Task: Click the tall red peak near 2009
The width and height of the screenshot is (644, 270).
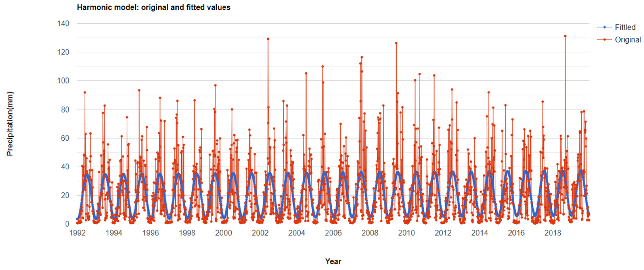Action: [396, 43]
